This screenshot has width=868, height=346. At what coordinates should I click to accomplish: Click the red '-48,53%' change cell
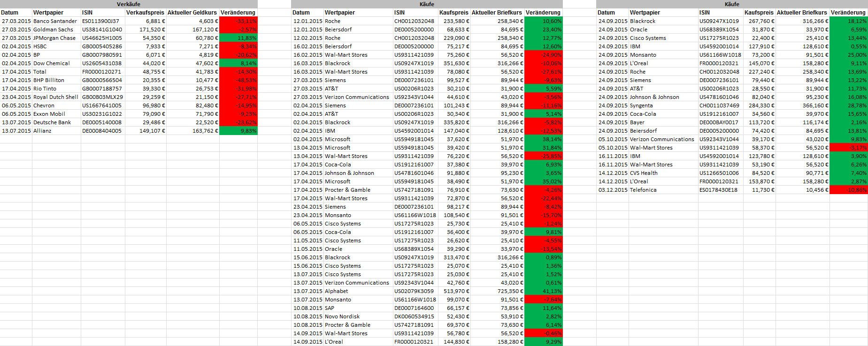(238, 80)
